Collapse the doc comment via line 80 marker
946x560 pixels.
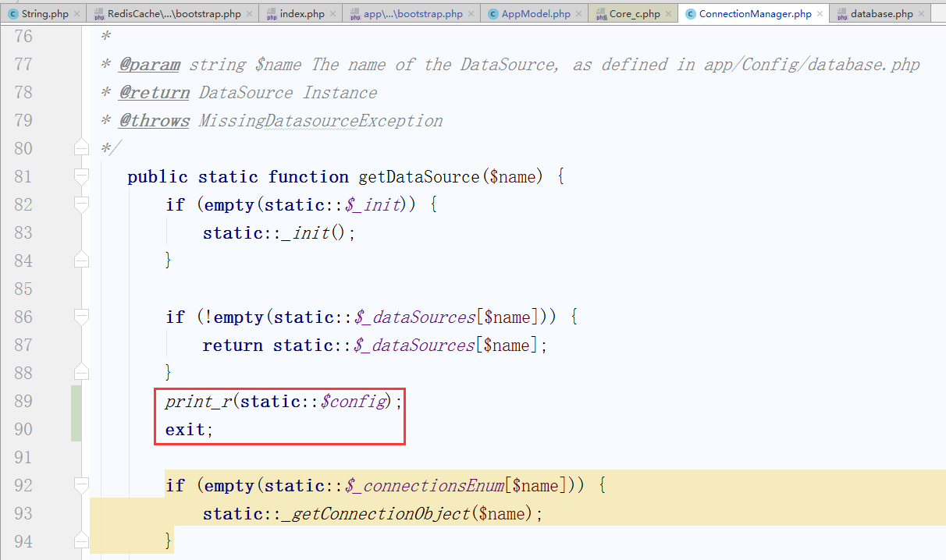click(81, 148)
